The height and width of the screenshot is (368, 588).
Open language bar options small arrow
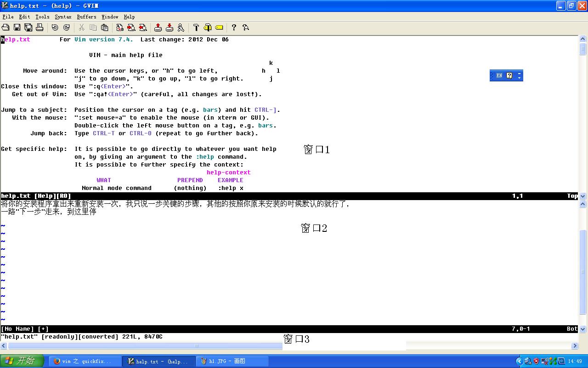520,78
